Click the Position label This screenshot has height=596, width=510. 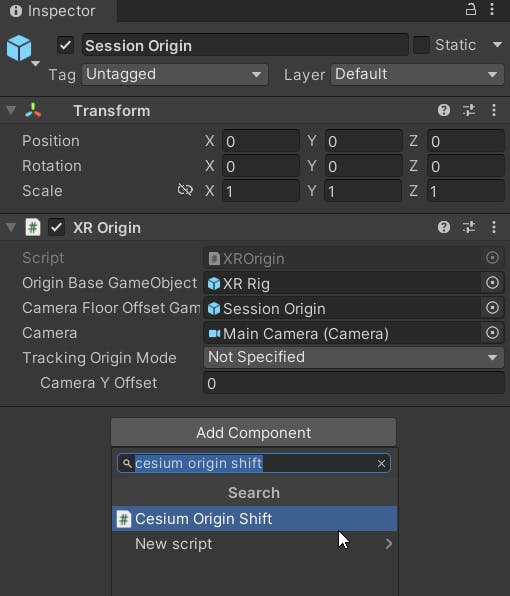pyautogui.click(x=51, y=141)
